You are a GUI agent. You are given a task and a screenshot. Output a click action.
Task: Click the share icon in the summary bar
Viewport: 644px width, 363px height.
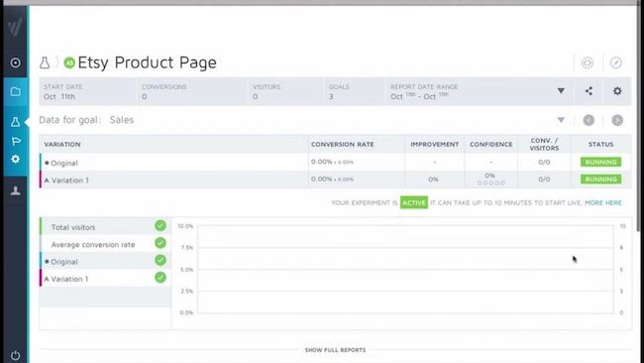[589, 91]
